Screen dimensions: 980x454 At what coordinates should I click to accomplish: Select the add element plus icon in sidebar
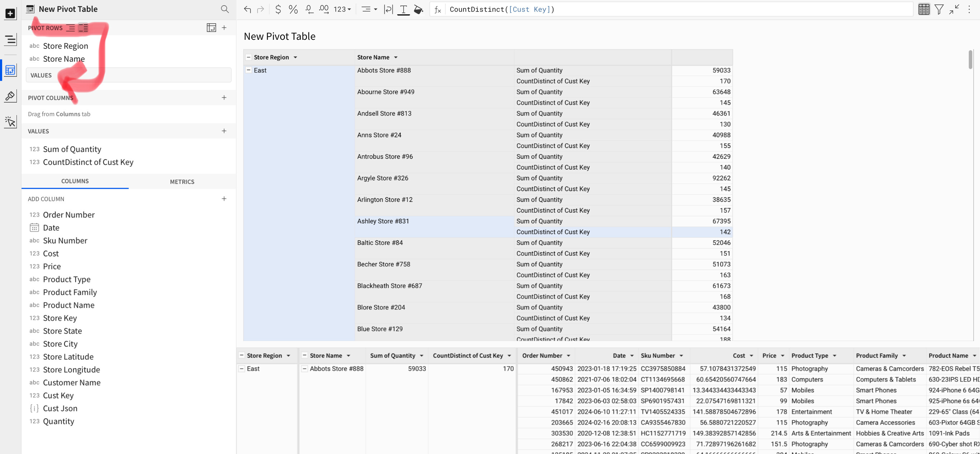(x=10, y=13)
